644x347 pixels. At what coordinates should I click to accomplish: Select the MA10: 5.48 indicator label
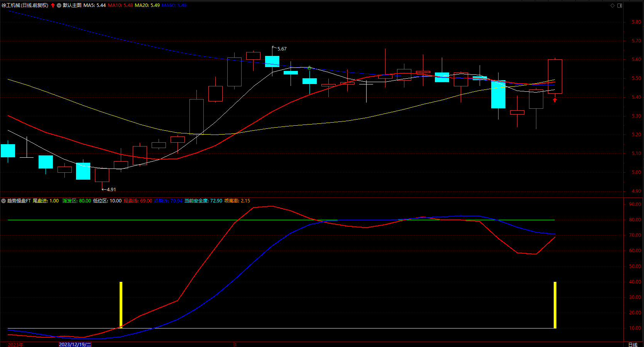tap(120, 5)
